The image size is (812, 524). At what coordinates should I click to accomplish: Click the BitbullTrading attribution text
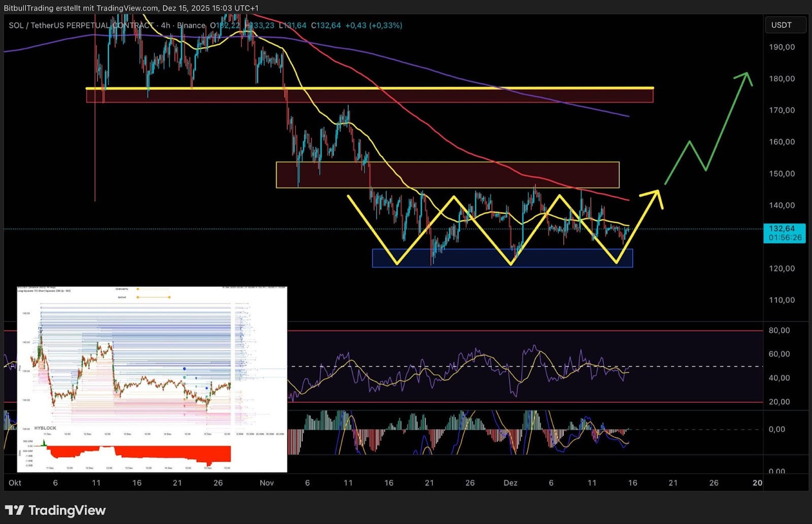131,8
